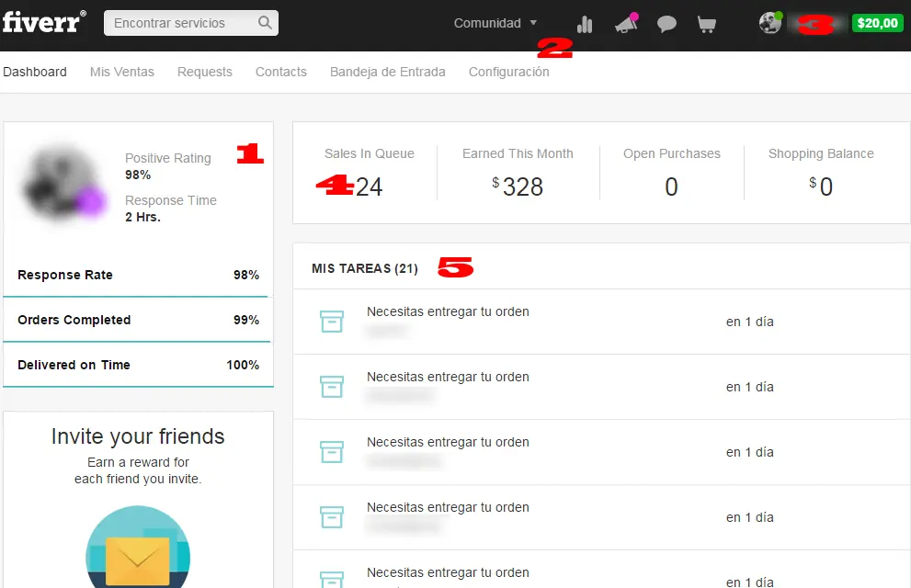Click the envelope invite illustration
911x588 pixels.
138,548
